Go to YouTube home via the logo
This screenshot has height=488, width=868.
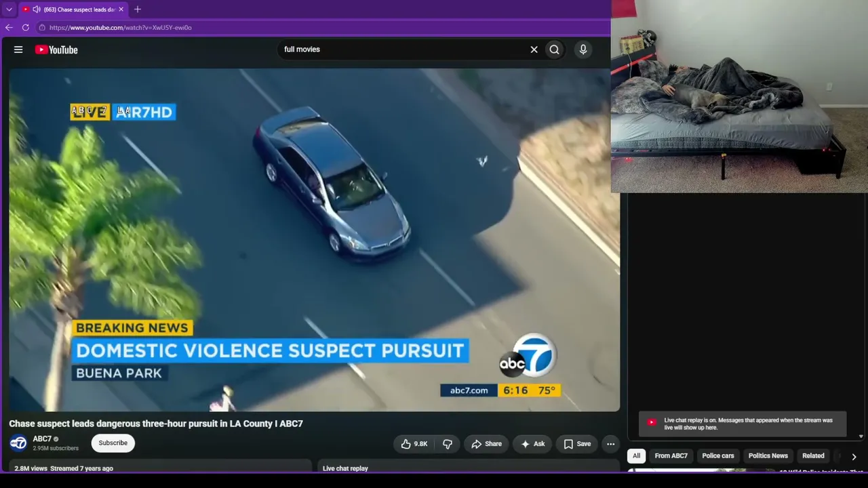point(56,49)
